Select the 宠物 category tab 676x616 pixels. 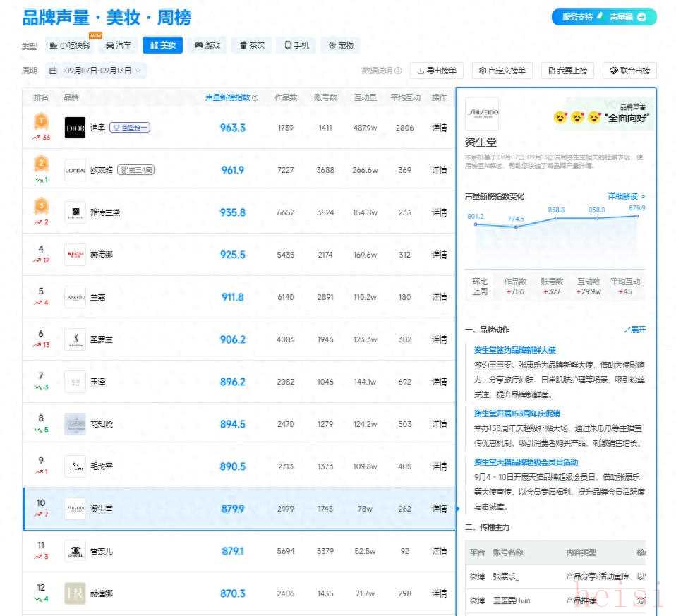340,45
